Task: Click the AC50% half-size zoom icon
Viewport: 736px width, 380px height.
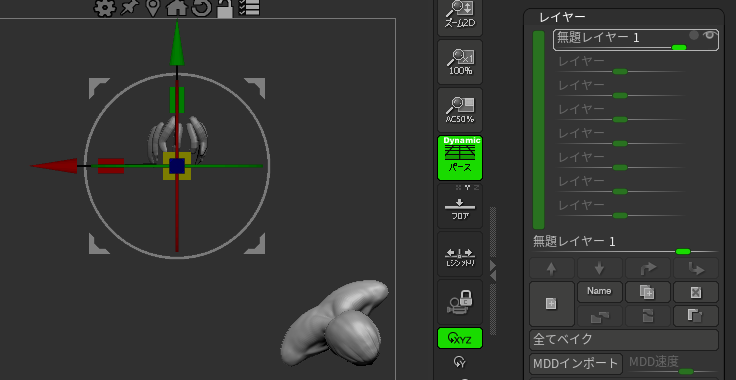Action: coord(460,110)
